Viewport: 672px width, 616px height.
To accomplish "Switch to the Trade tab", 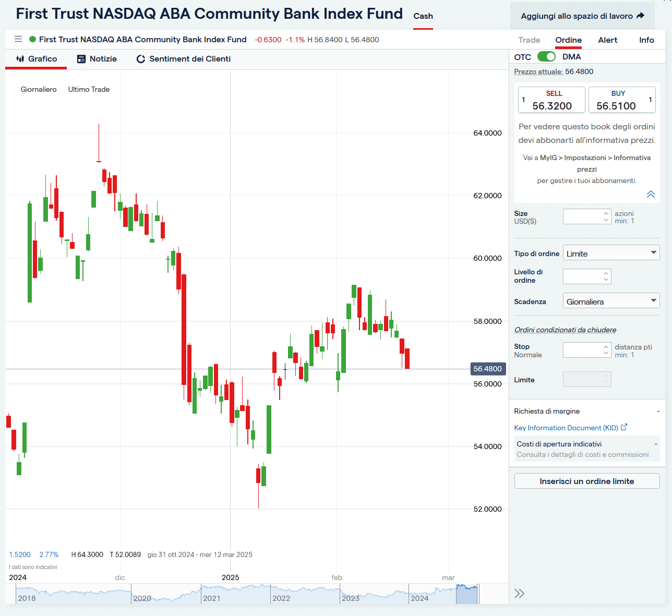I will (529, 40).
